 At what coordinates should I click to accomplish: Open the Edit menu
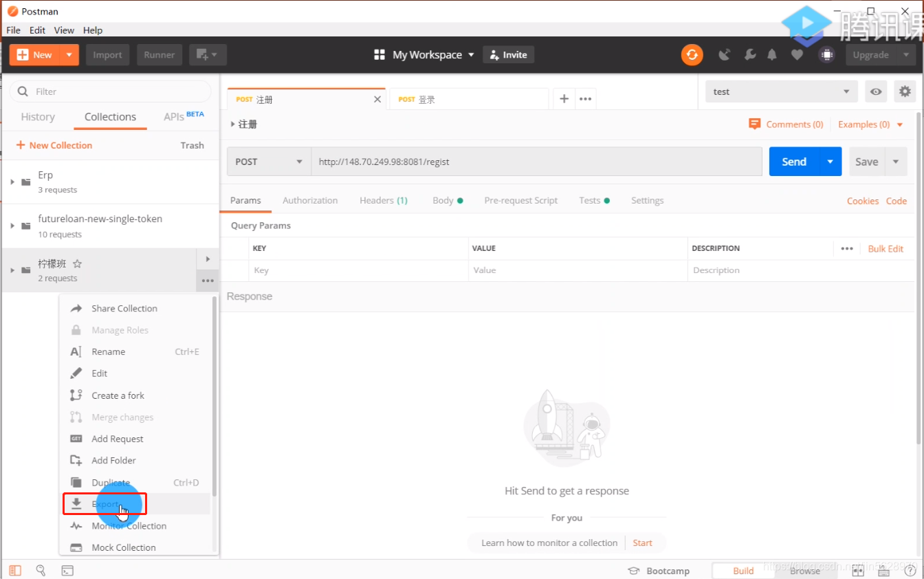click(x=37, y=30)
